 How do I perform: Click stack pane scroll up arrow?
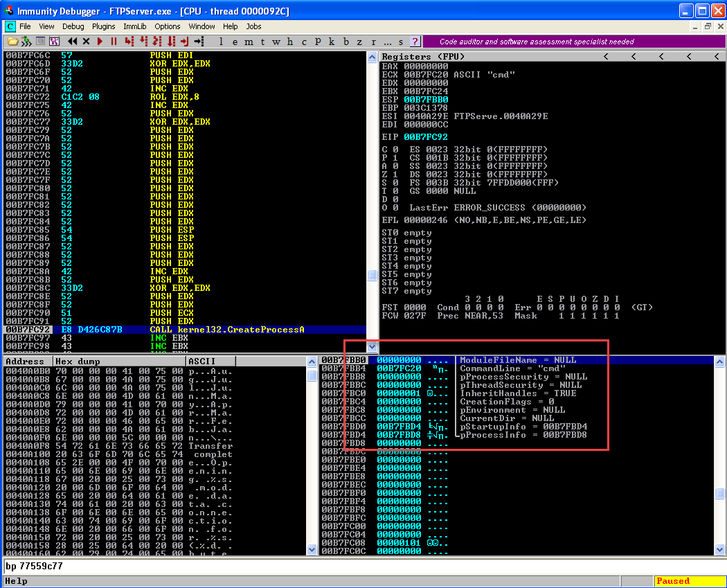pyautogui.click(x=719, y=362)
